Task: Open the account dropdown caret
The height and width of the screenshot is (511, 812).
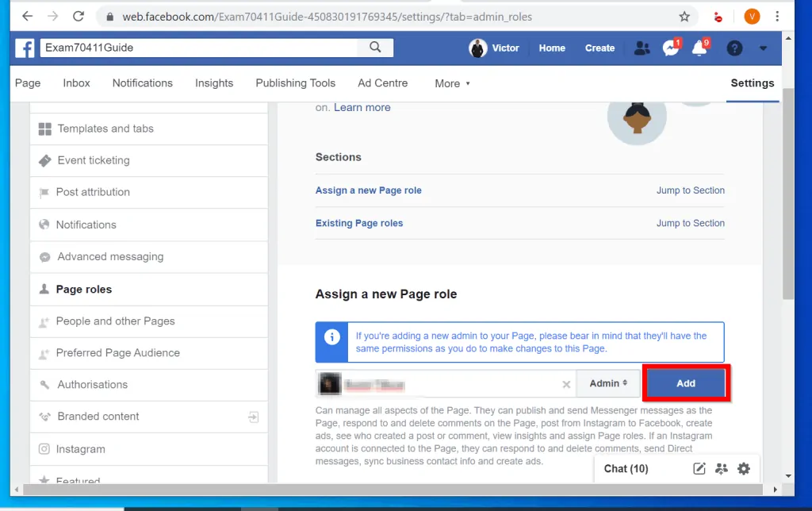Action: (763, 48)
